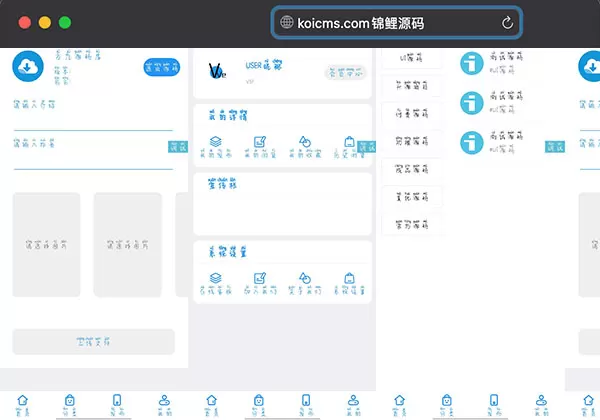
Task: Open the middle info circle list entry
Action: 493,103
